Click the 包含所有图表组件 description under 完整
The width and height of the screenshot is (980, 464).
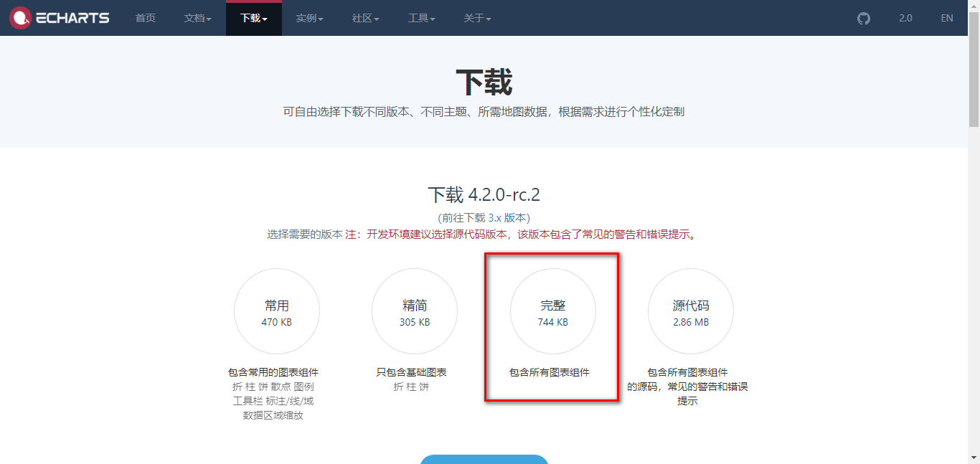pyautogui.click(x=550, y=372)
